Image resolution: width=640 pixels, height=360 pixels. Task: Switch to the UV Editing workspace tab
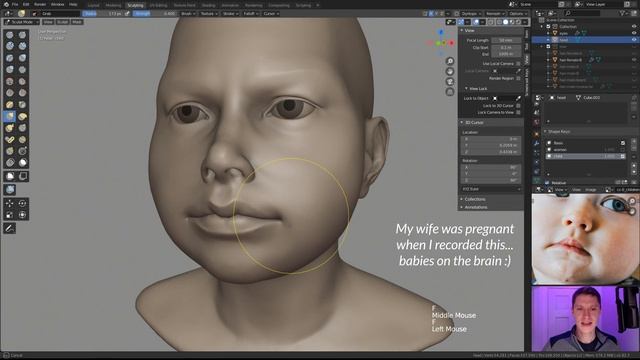pyautogui.click(x=158, y=5)
